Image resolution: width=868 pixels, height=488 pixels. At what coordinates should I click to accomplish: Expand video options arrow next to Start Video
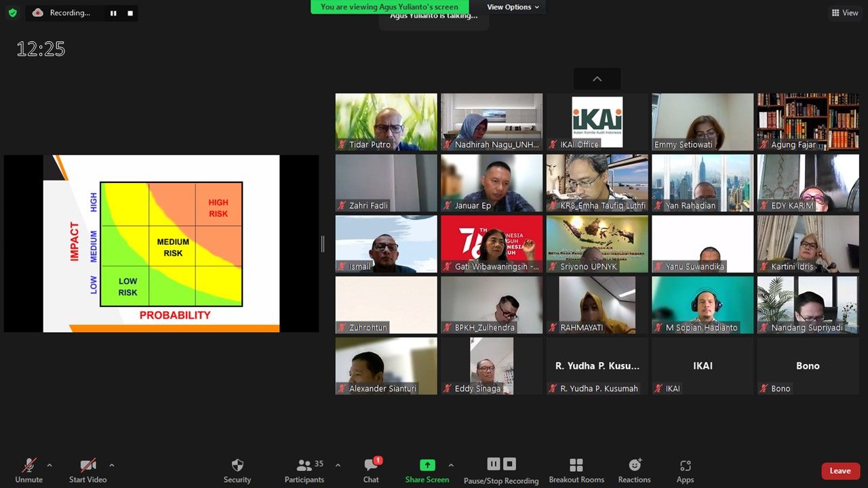tap(112, 465)
